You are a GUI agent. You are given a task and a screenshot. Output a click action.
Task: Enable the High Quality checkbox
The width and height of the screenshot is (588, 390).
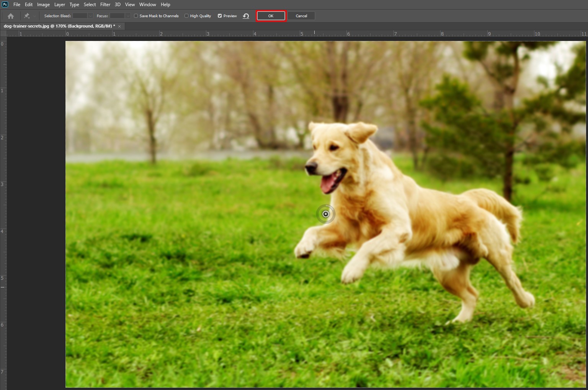pyautogui.click(x=186, y=16)
